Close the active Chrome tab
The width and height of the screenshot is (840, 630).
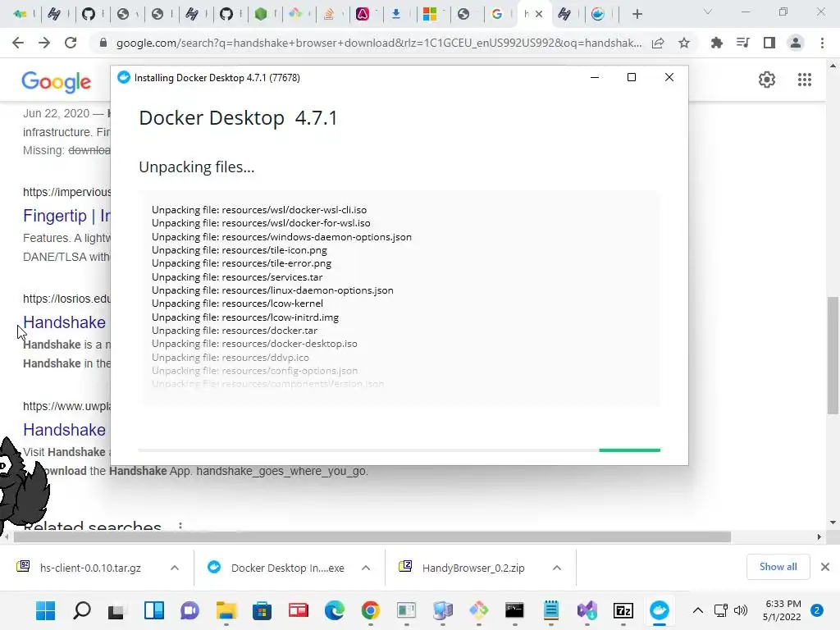pyautogui.click(x=539, y=15)
